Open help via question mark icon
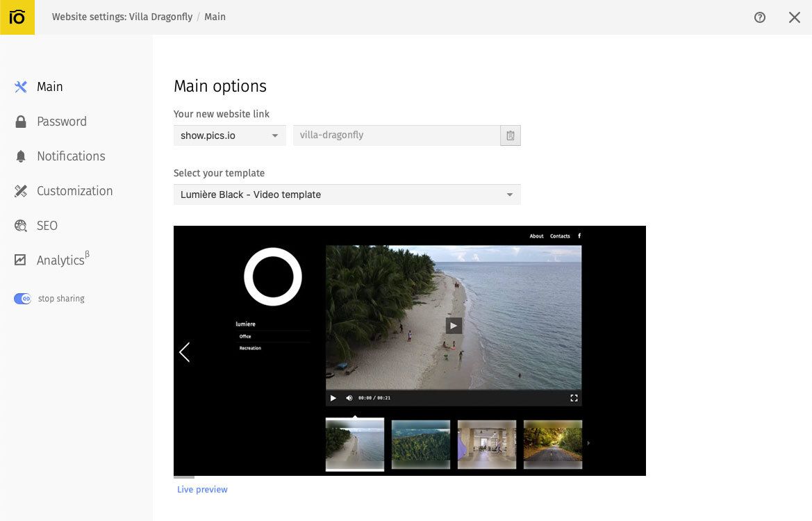The image size is (812, 521). (x=760, y=17)
